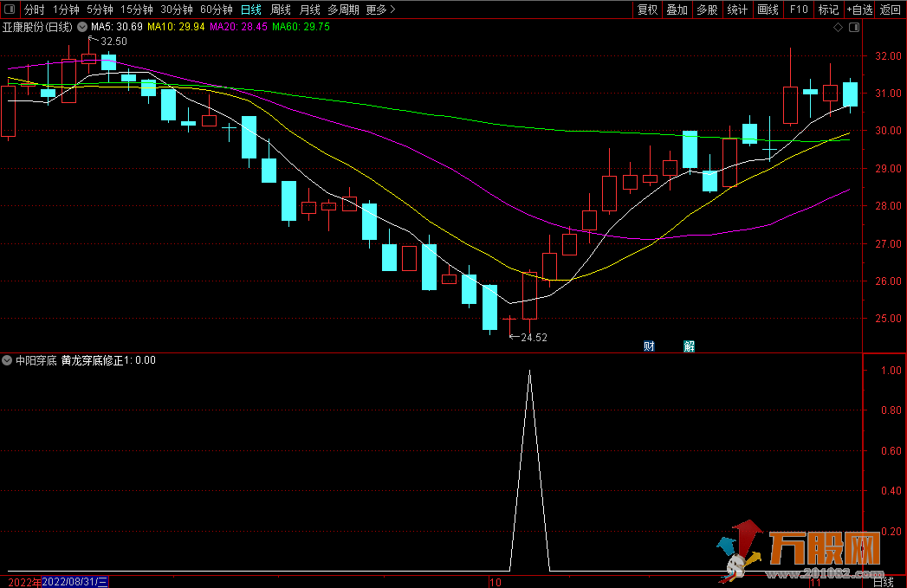
Task: Activate the 画线 drawing tool
Action: (768, 10)
